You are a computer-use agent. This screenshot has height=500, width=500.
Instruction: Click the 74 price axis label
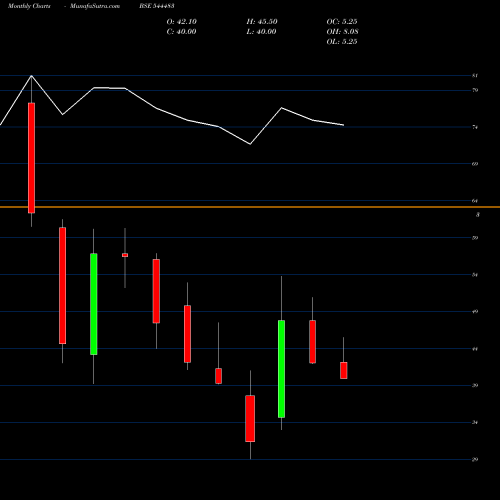(475, 127)
